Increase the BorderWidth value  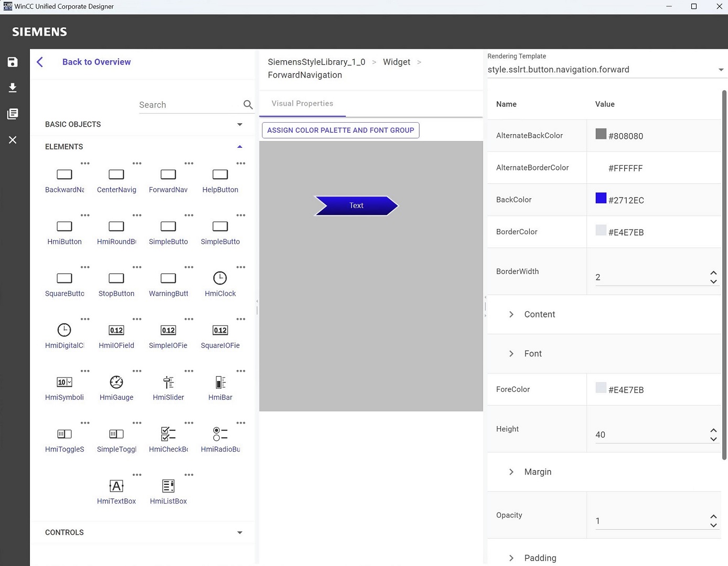click(713, 273)
